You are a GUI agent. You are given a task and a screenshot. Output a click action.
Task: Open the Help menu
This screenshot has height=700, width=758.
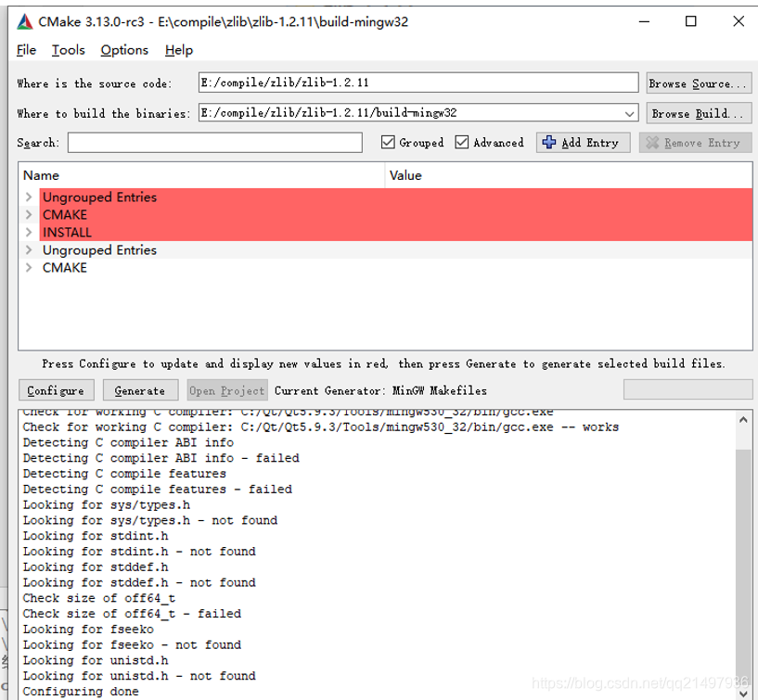tap(179, 50)
